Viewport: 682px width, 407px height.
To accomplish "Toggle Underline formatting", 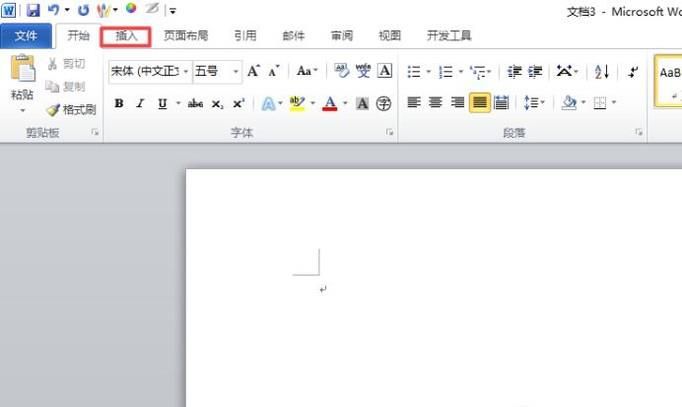I will click(162, 103).
